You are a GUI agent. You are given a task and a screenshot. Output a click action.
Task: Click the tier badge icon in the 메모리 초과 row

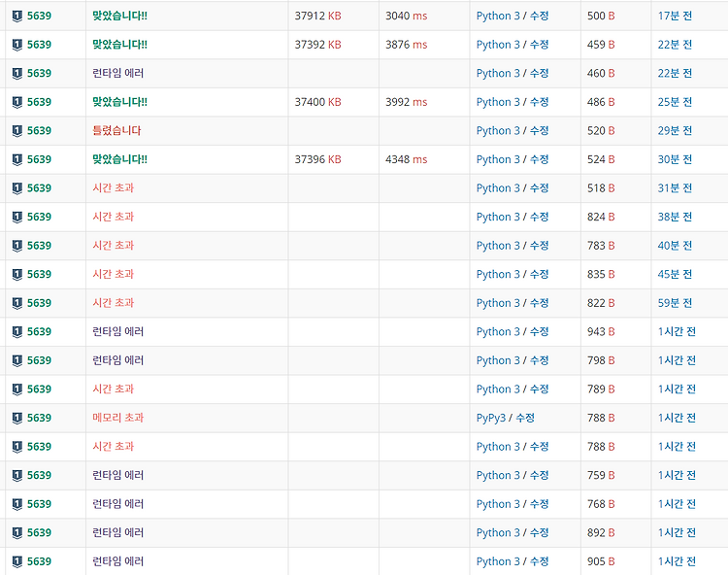17,418
